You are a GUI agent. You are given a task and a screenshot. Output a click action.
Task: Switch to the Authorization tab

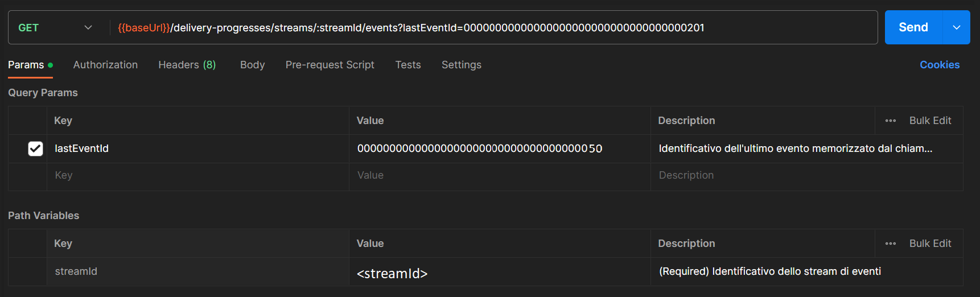point(105,65)
